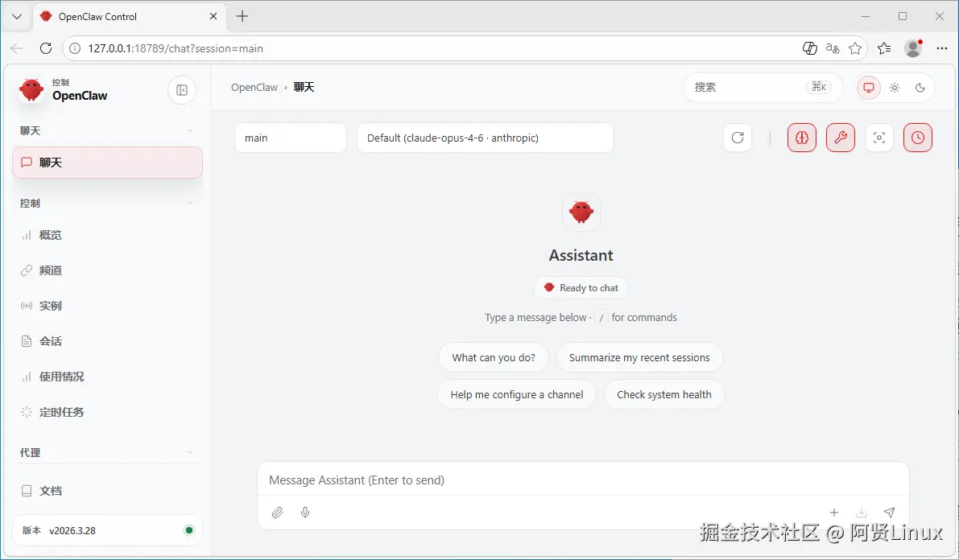Screen dimensions: 959x560
Task: Click the slash commands key hint
Action: point(601,318)
